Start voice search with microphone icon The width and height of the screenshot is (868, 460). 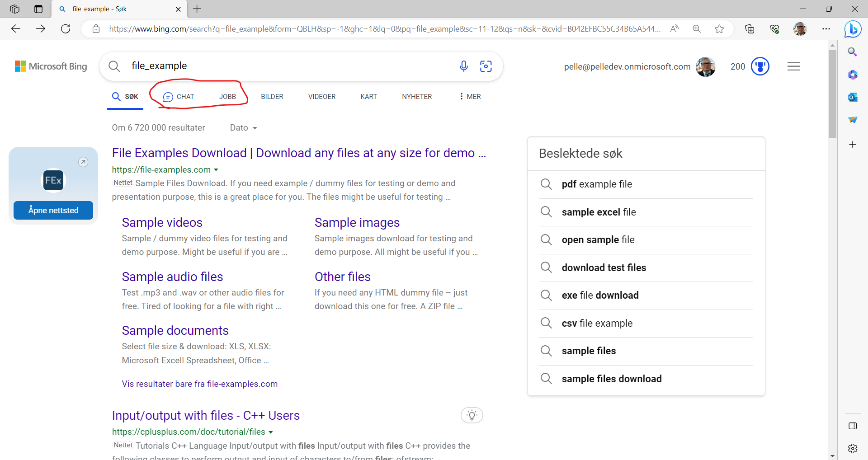463,66
